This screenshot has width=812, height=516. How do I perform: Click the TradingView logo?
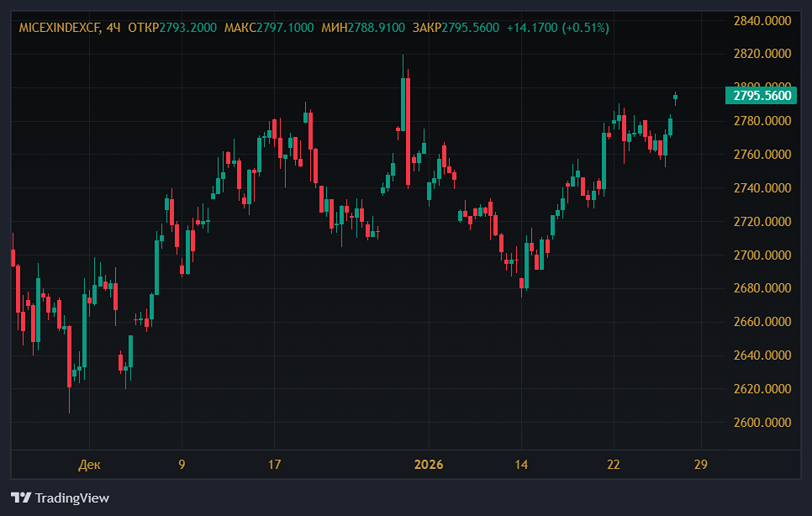(x=21, y=498)
